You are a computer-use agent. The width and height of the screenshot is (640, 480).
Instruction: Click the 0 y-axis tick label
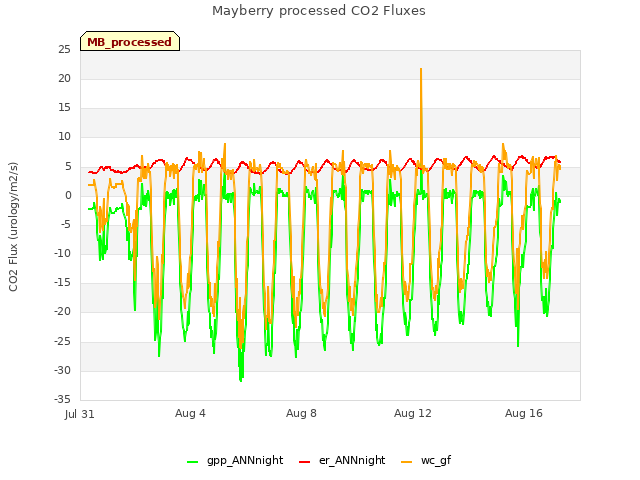coord(68,196)
